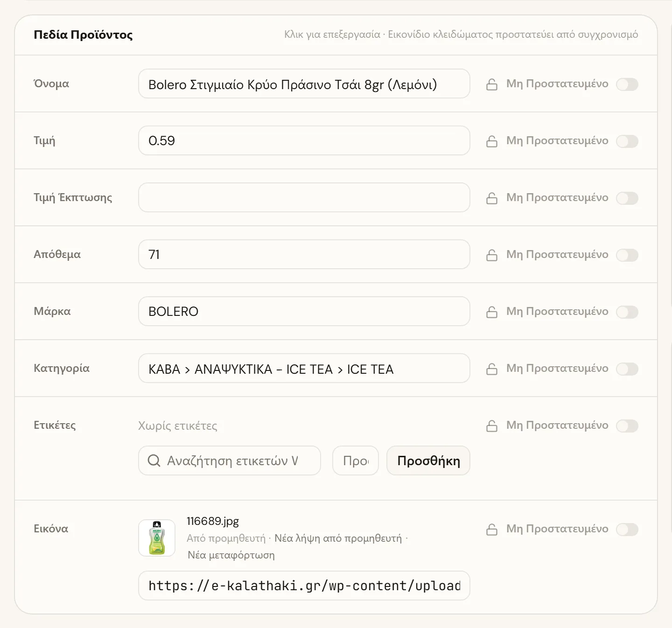Click Μη Προστατευμένο label in Εικόνα row
Image resolution: width=672 pixels, height=628 pixels.
(x=557, y=529)
